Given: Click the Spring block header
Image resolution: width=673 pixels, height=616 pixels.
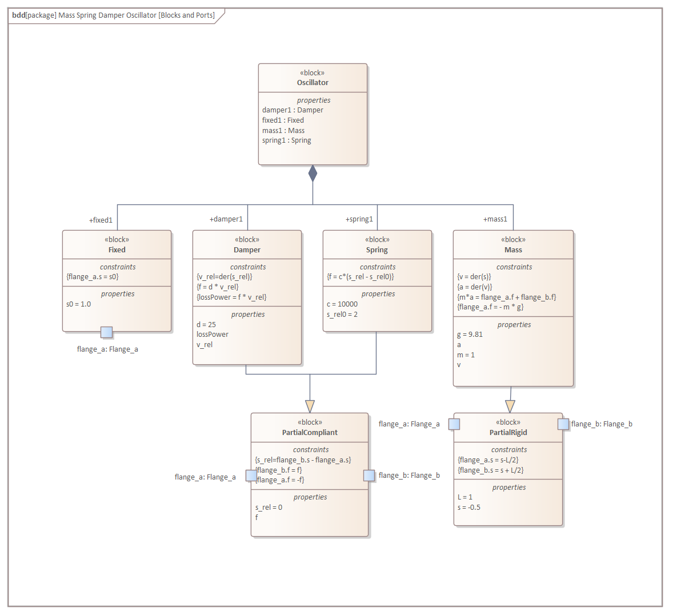Looking at the screenshot, I should (377, 249).
